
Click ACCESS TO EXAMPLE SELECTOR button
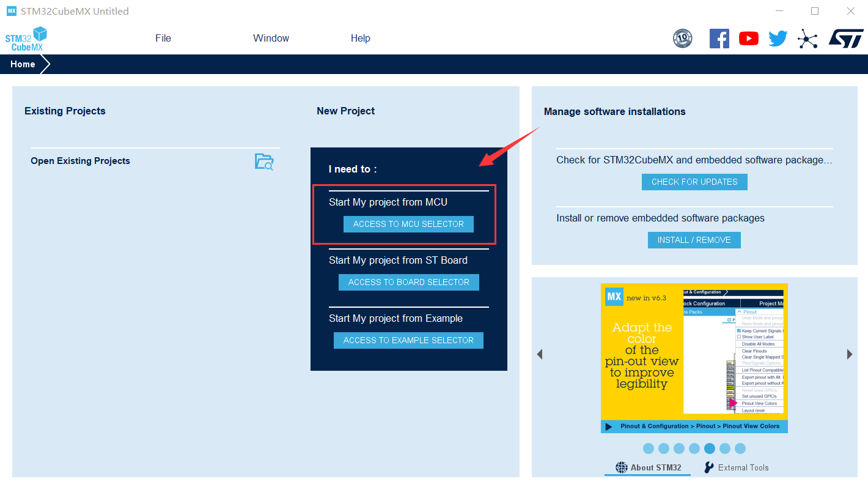click(x=408, y=340)
